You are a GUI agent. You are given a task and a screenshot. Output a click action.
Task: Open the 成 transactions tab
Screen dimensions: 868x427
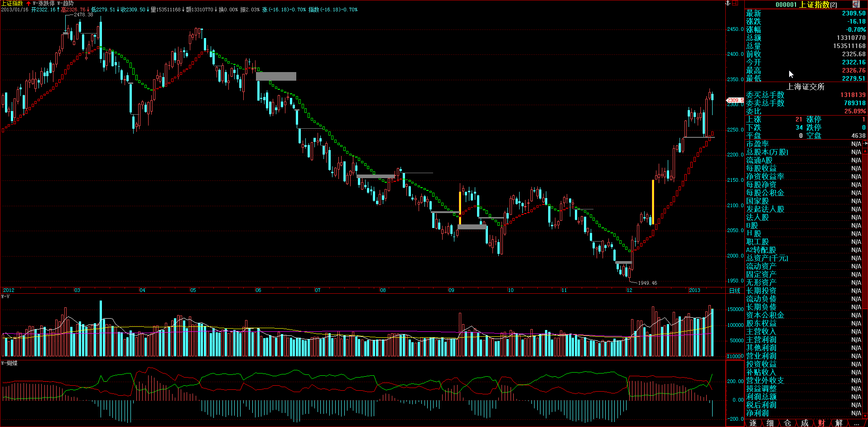pyautogui.click(x=805, y=423)
